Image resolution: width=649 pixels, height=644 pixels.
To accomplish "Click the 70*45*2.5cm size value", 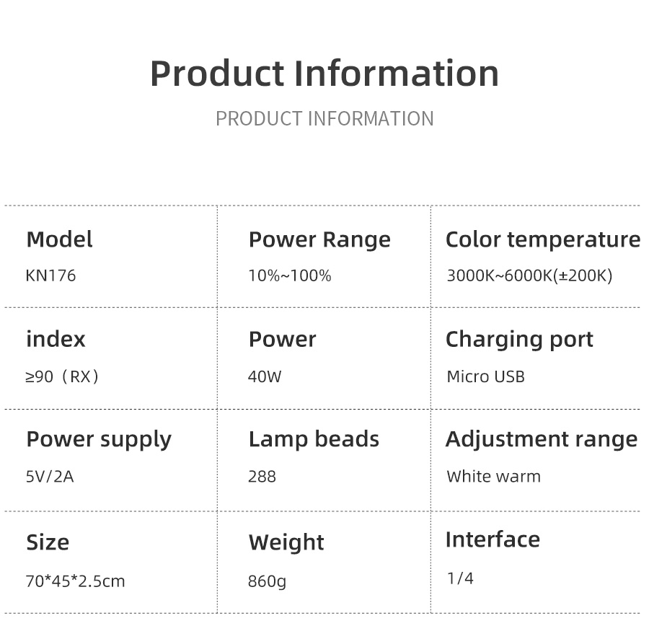I will coord(75,581).
